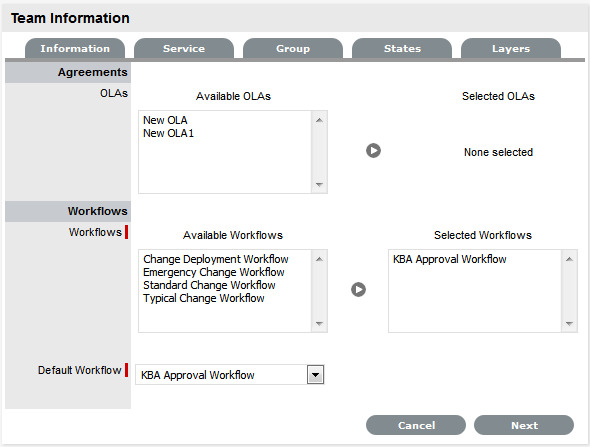Click the OLA move-right arrow icon
The height and width of the screenshot is (447, 590).
[373, 151]
